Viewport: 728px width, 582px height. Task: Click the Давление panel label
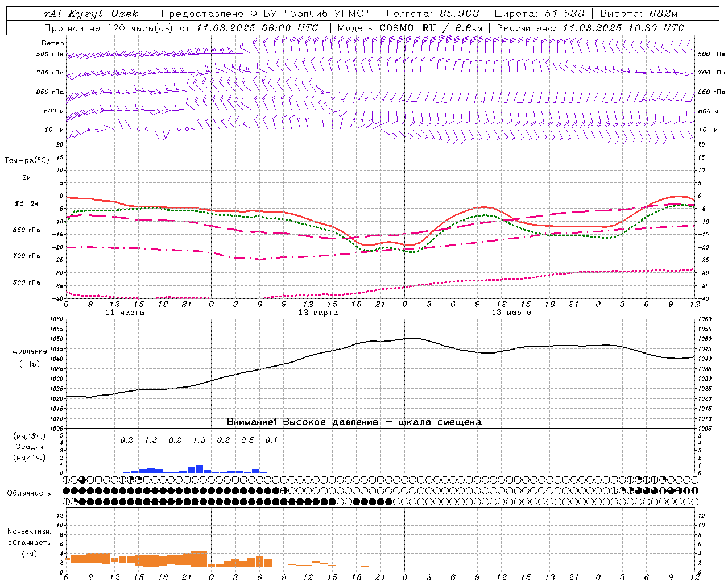(x=30, y=351)
